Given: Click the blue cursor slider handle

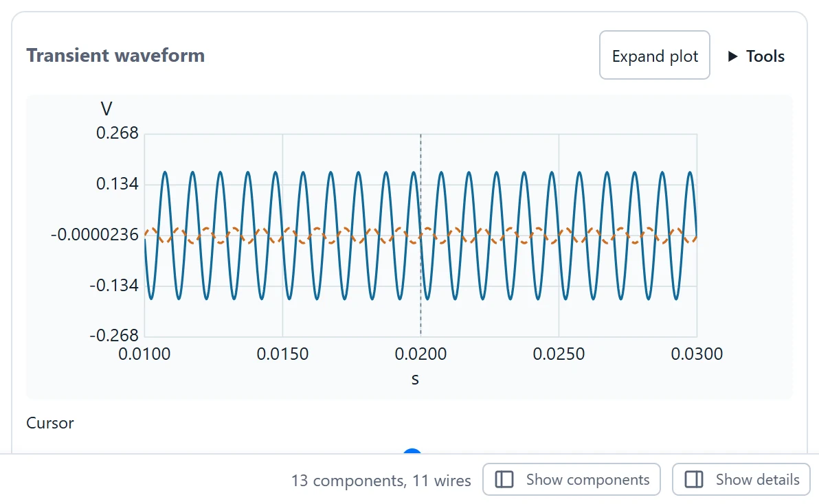Looking at the screenshot, I should tap(413, 451).
